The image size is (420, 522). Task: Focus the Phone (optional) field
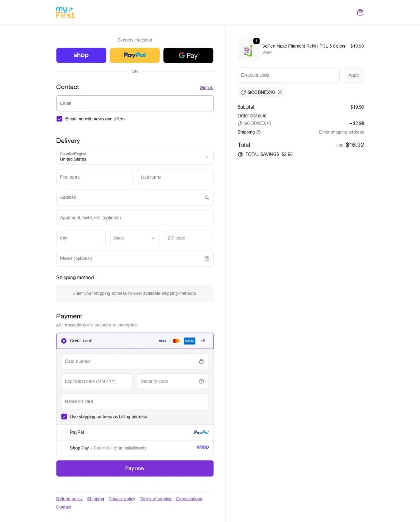(x=135, y=259)
